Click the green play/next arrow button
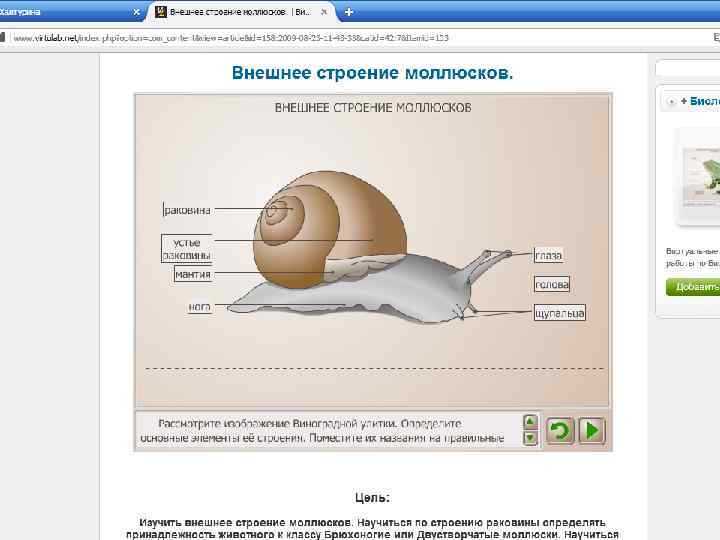 592,431
